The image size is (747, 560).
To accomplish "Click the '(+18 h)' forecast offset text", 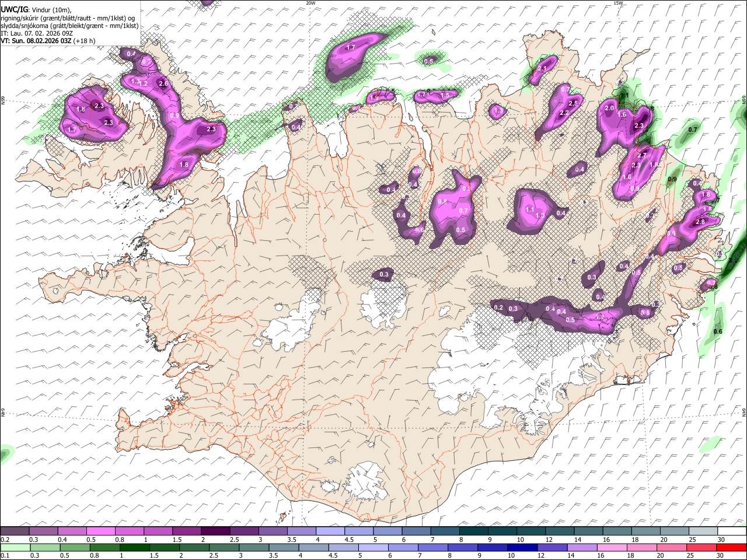I will pyautogui.click(x=85, y=41).
